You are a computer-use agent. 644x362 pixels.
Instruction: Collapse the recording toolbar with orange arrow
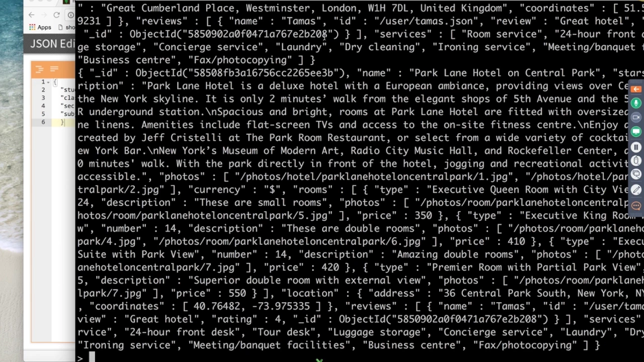click(636, 89)
